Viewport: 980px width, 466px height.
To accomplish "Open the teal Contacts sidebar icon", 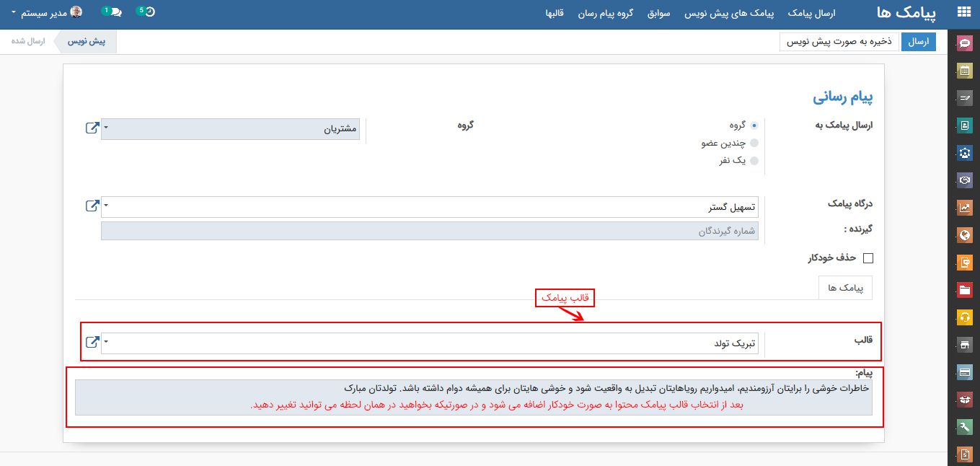I will pos(965,126).
